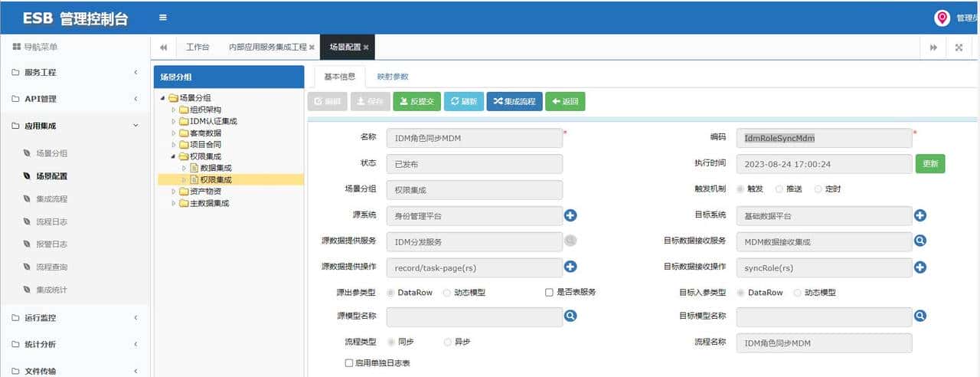Select DataRow radio for 目标入参类型
The height and width of the screenshot is (377, 980).
click(x=740, y=292)
